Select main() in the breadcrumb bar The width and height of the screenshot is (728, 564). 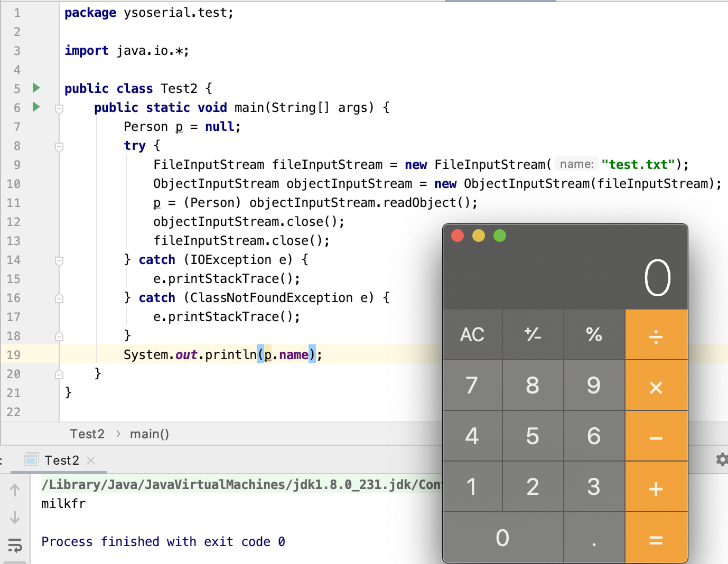click(150, 434)
